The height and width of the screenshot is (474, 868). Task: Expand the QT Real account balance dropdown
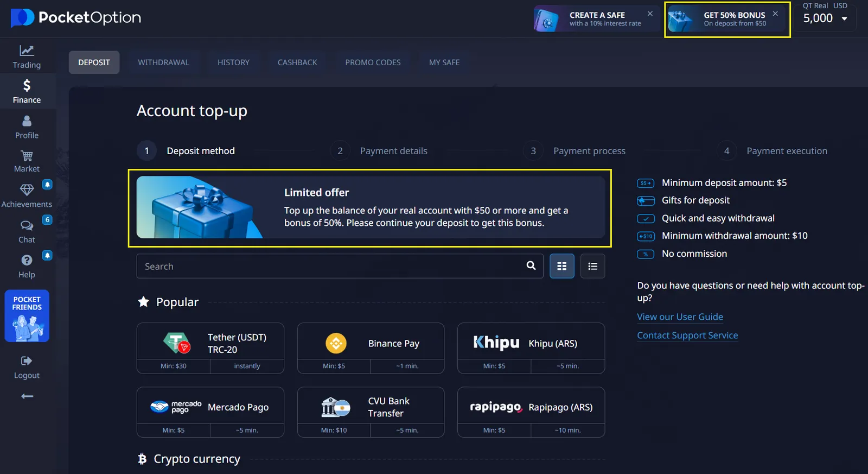(x=844, y=18)
